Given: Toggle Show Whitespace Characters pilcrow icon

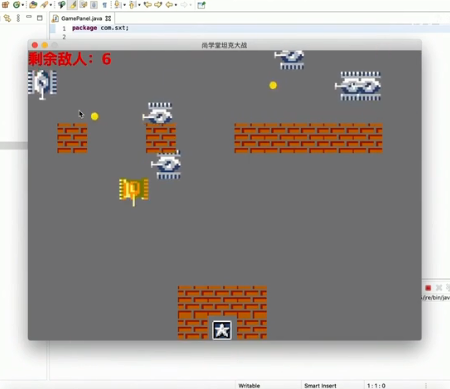Looking at the screenshot, I should [x=104, y=5].
